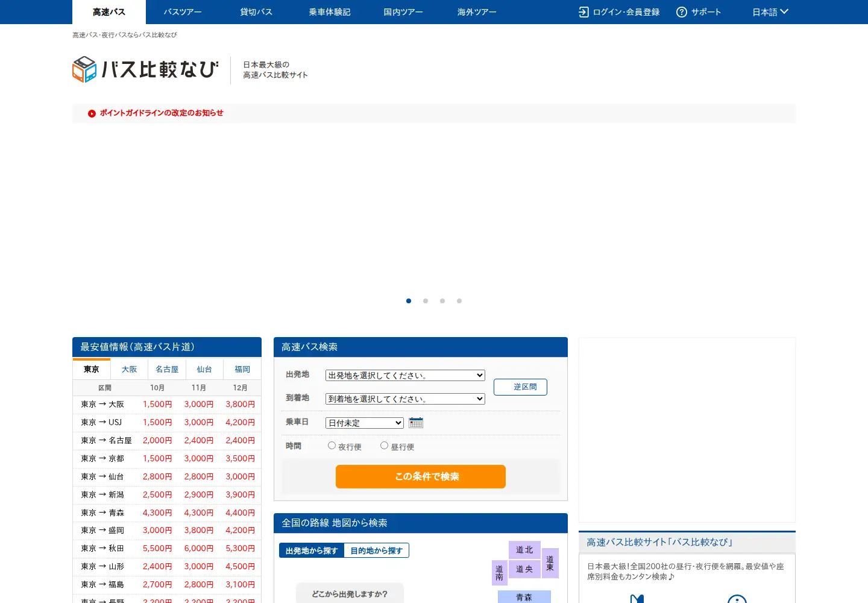Select the 東京 price tab

coord(92,369)
